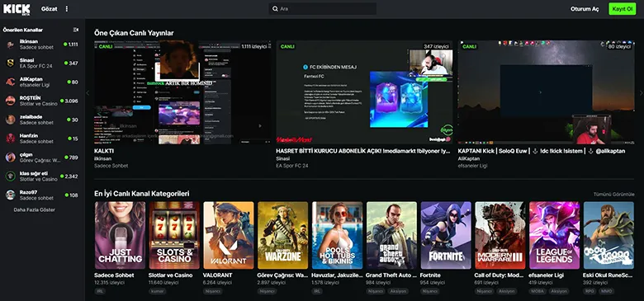The width and height of the screenshot is (644, 301).
Task: Open ROŞTEİN channel avatar
Action: click(x=10, y=101)
